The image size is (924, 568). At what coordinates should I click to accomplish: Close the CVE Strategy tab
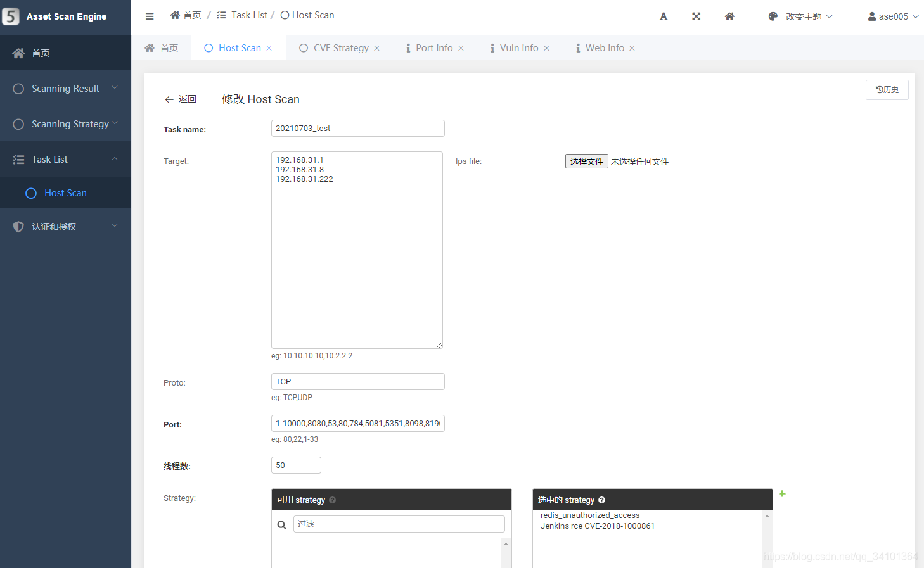pos(377,48)
